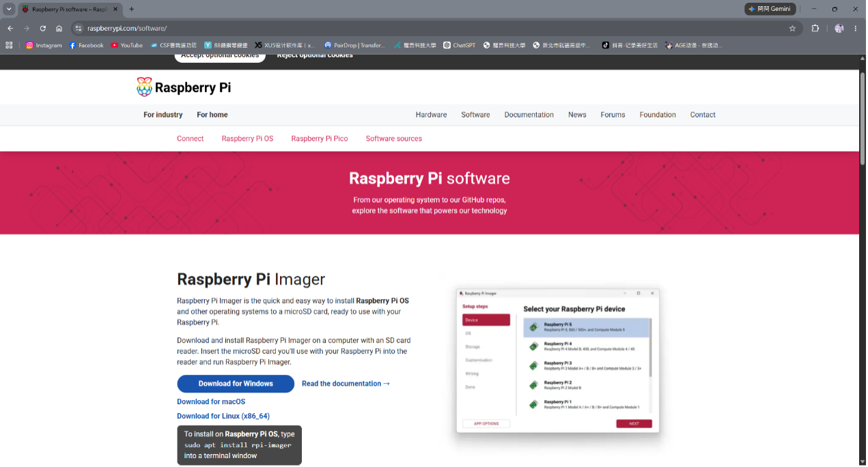Open the XUS design bookmark
The image size is (868, 467).
click(285, 45)
